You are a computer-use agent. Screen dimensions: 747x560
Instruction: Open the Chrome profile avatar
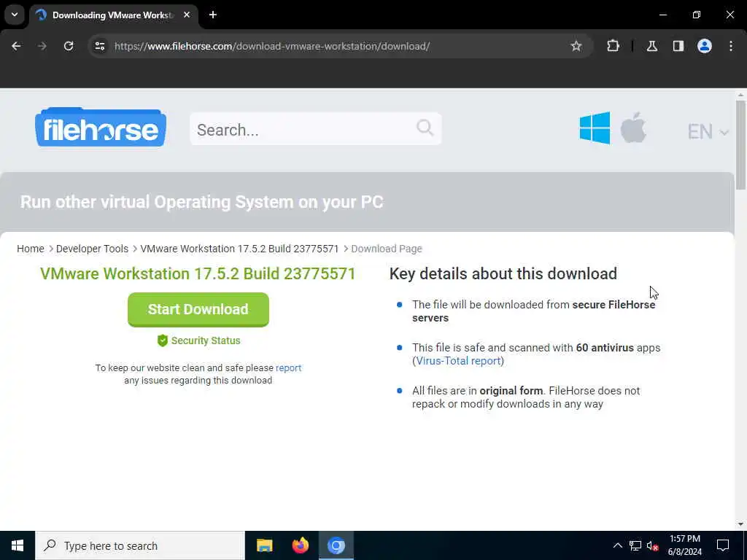pyautogui.click(x=705, y=46)
